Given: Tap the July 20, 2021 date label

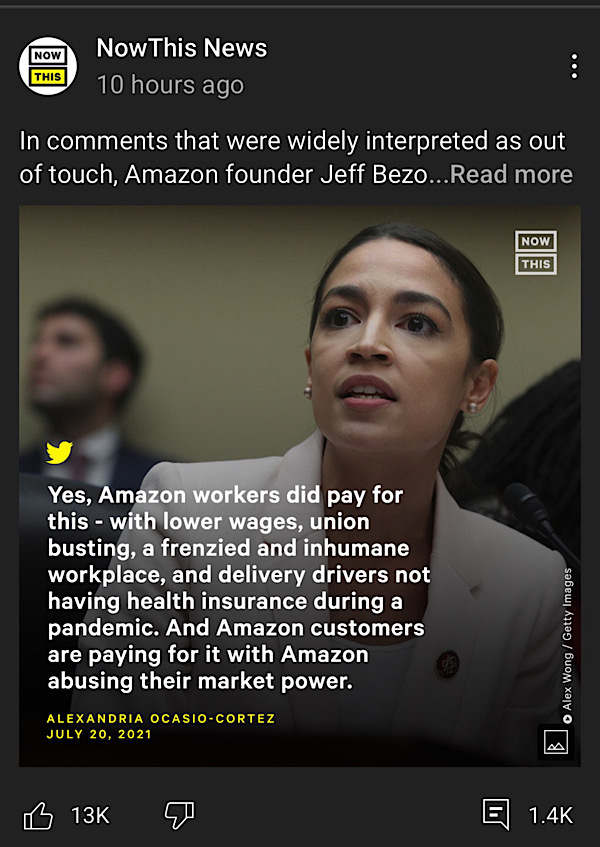Looking at the screenshot, I should [x=99, y=735].
